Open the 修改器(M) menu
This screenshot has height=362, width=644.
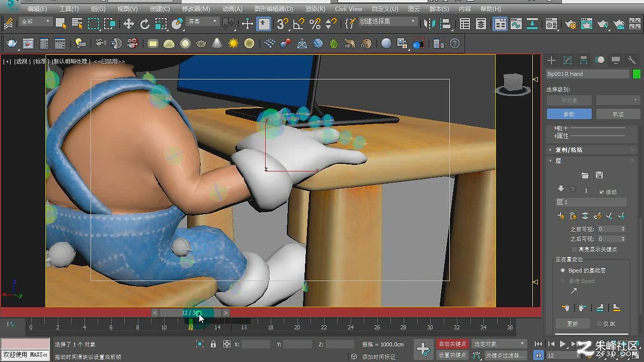[x=196, y=9]
